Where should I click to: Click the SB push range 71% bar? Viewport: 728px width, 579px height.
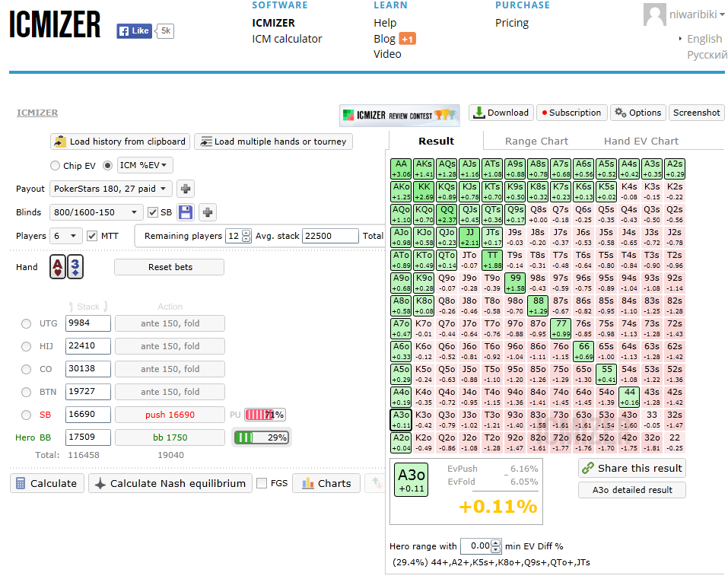click(264, 415)
